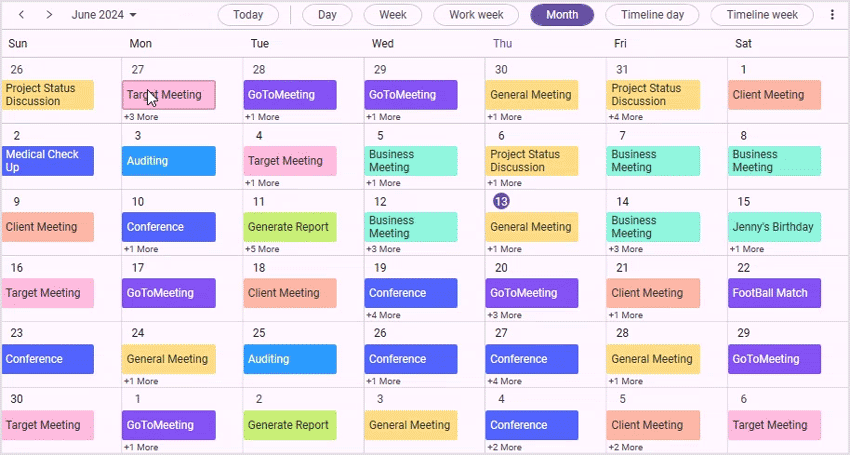This screenshot has height=455, width=850.
Task: Click the Thu column header
Action: click(503, 43)
